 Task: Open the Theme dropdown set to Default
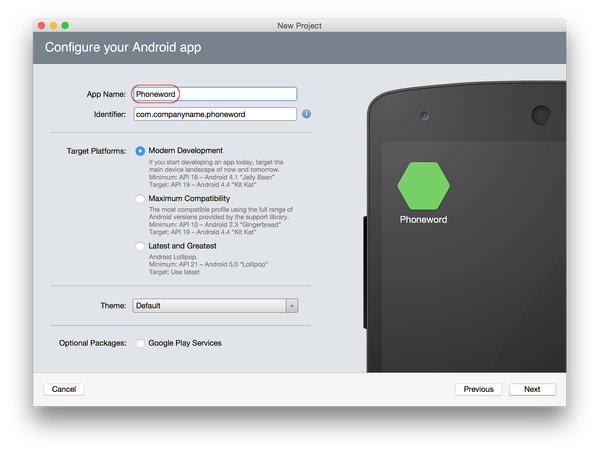click(215, 306)
